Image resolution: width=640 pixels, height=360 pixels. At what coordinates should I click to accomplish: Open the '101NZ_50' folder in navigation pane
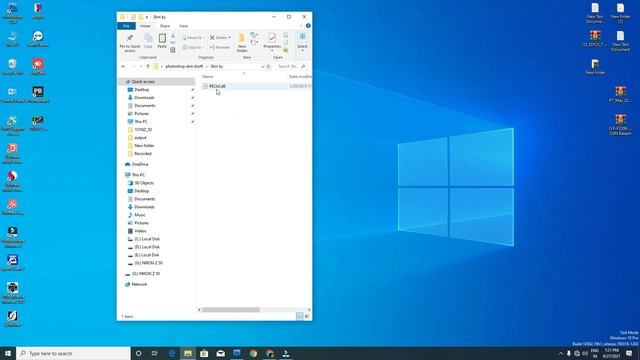143,129
